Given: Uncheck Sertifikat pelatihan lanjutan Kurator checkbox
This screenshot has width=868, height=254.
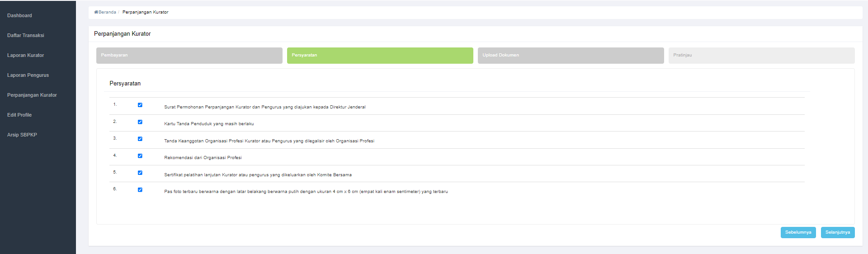Looking at the screenshot, I should point(140,173).
